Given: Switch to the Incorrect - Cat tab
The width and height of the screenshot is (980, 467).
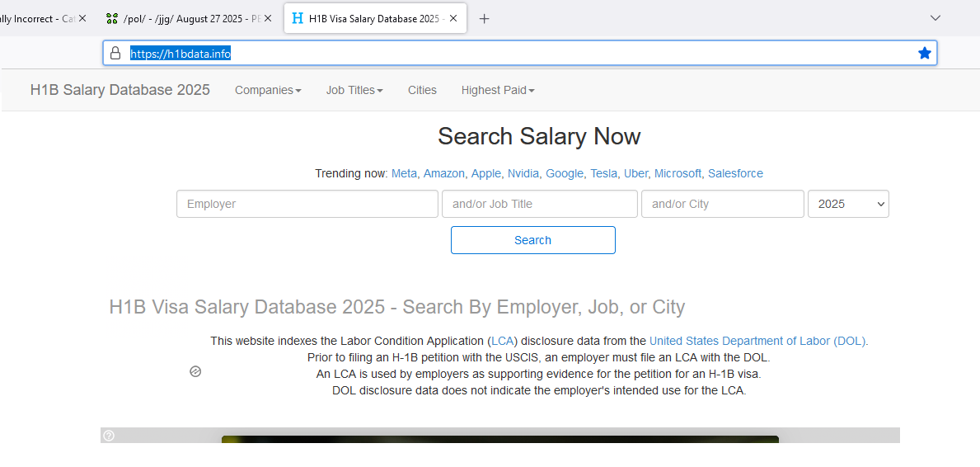Looking at the screenshot, I should coord(37,19).
